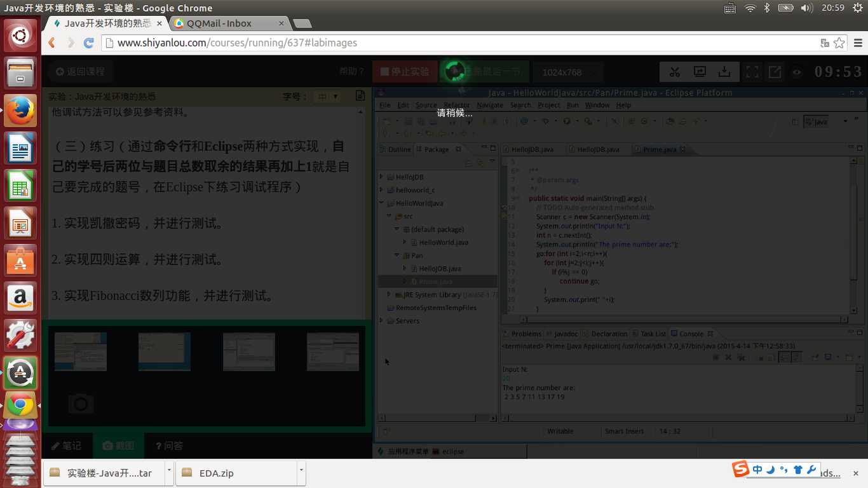Toggle the eye visibility icon near the timer
The image size is (868, 488).
tap(797, 72)
